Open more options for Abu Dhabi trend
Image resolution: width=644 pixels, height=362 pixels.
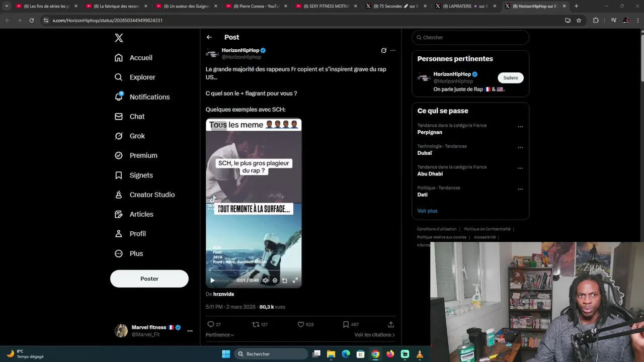[520, 168]
